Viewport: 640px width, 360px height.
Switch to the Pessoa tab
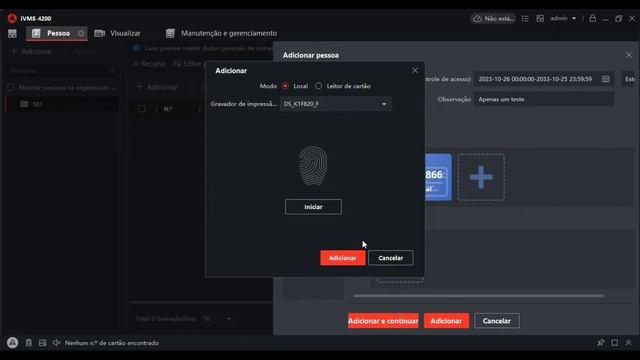(x=57, y=33)
